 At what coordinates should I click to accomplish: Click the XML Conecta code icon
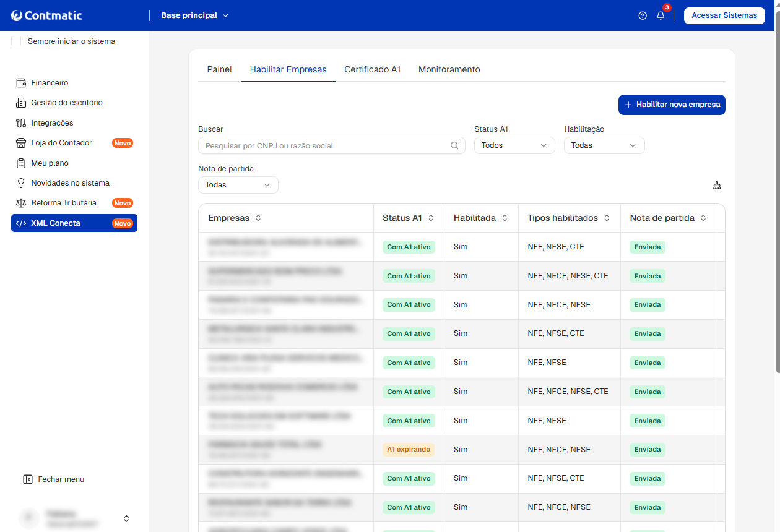20,223
